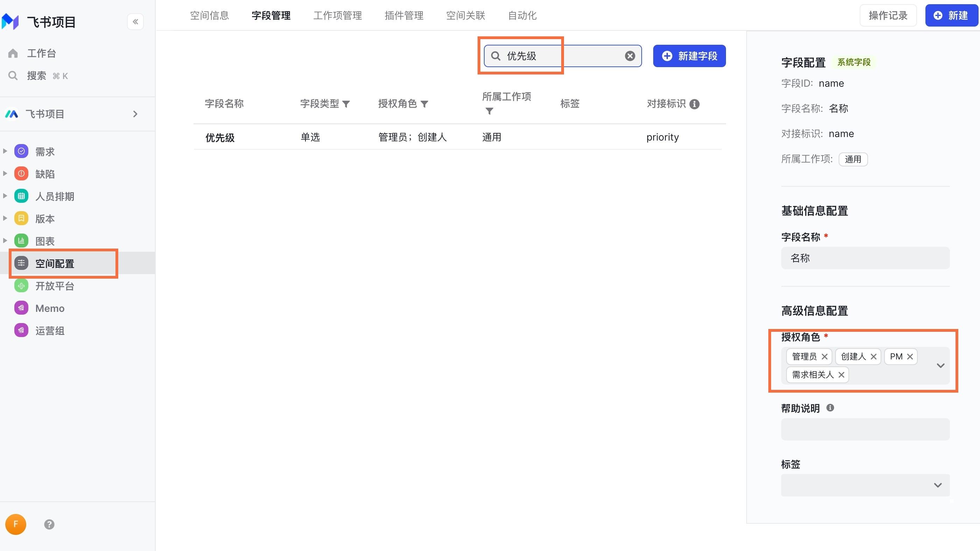
Task: Click the info icon beside 对接标识
Action: (694, 104)
